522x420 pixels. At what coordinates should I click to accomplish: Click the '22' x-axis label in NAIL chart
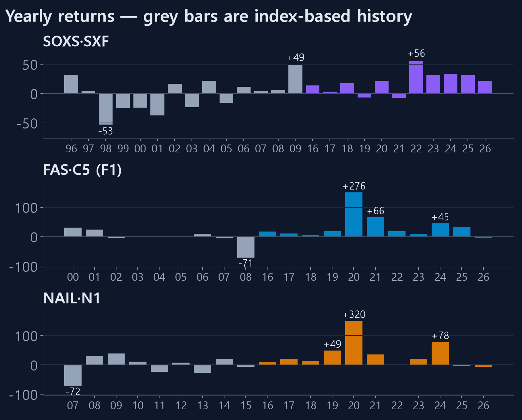coord(397,405)
